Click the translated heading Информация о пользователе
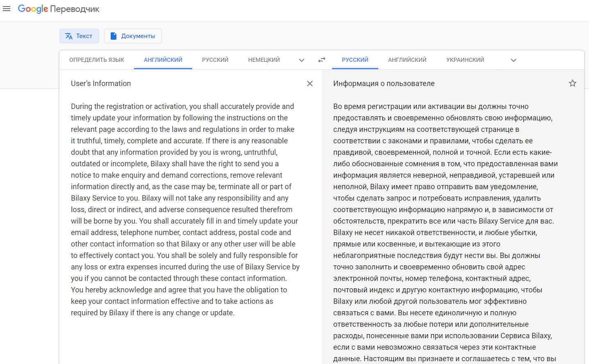The height and width of the screenshot is (364, 589). (384, 84)
